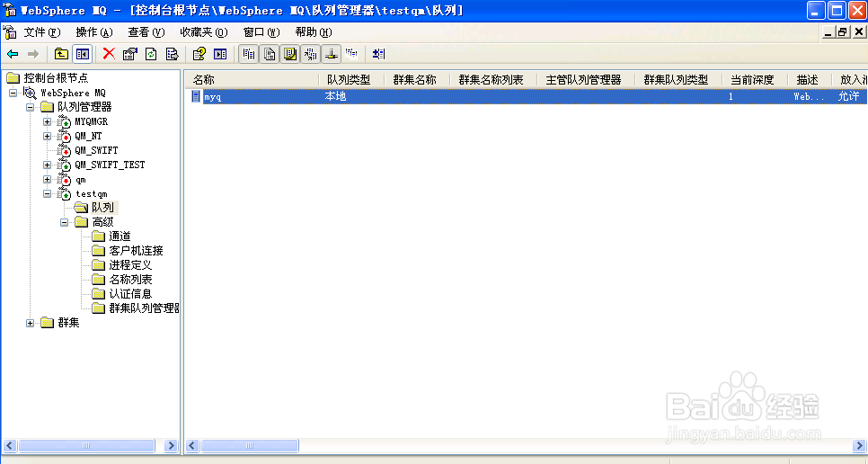Click the myq queue icon
The image size is (868, 464).
[x=195, y=96]
